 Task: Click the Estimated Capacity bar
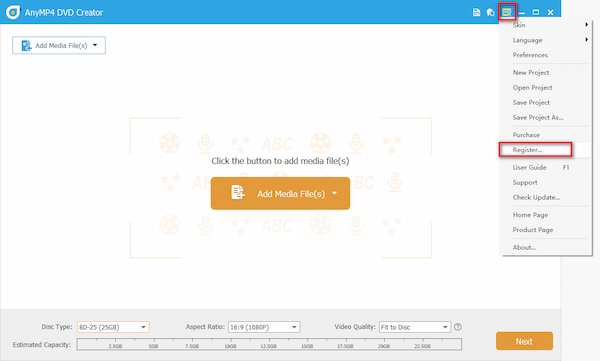tap(269, 344)
